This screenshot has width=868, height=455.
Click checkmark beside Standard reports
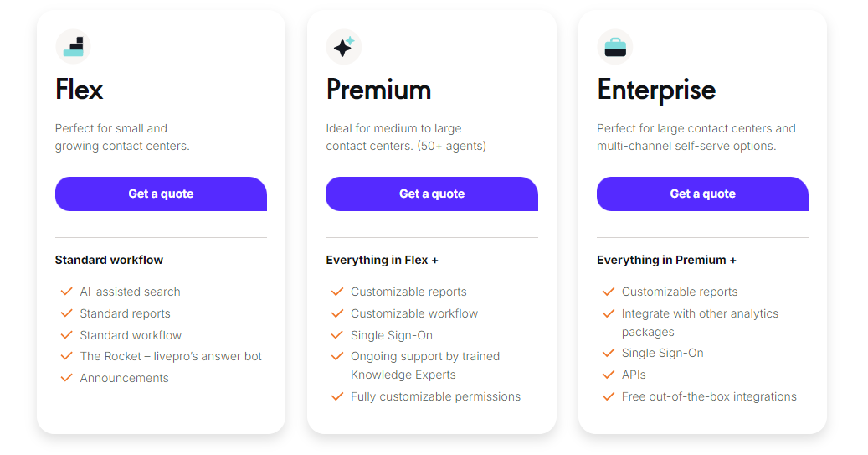point(66,313)
